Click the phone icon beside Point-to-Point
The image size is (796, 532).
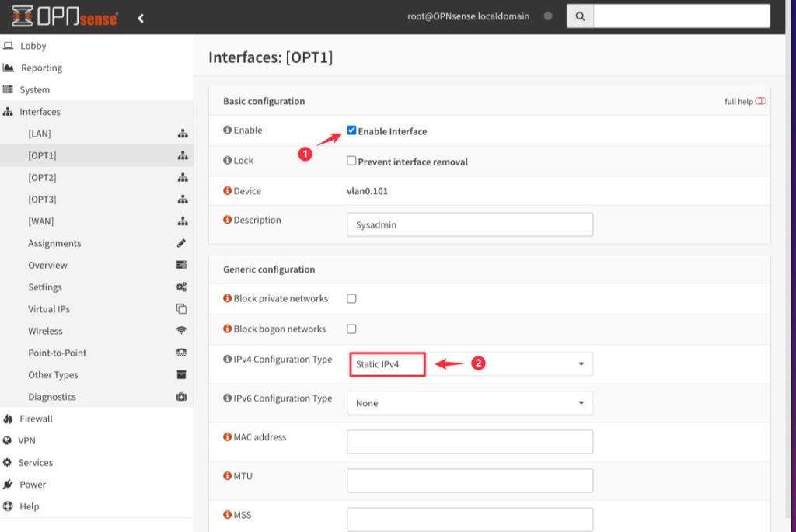181,353
